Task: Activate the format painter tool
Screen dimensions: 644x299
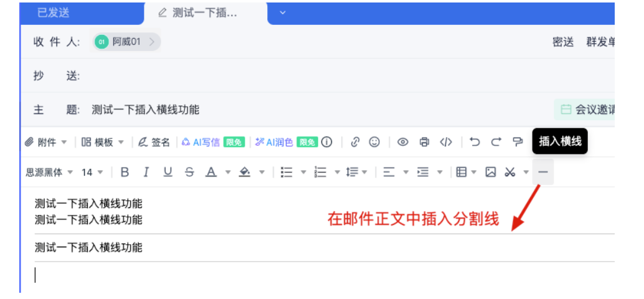Action: [518, 142]
